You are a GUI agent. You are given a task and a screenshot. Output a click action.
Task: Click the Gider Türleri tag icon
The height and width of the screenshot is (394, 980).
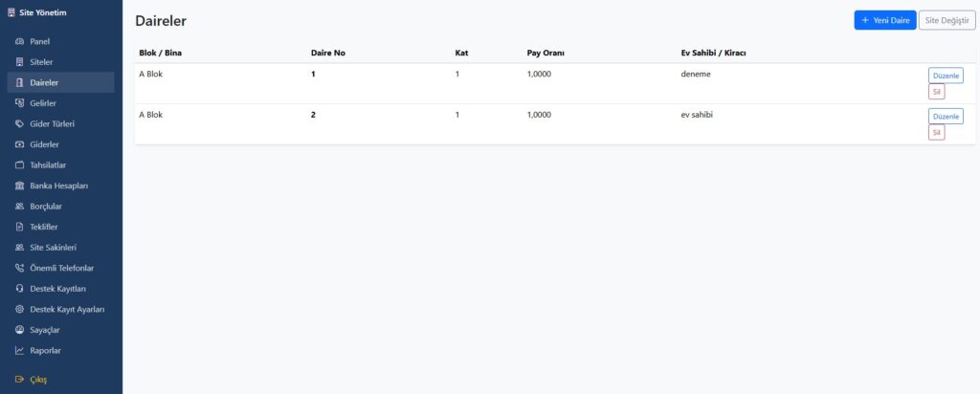(x=20, y=124)
